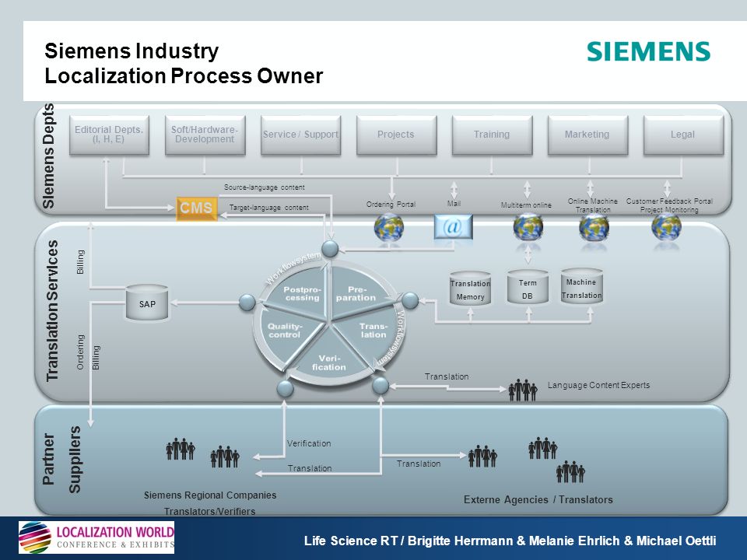
Task: Click the 'Ordering' vertical label
Action: pos(80,352)
